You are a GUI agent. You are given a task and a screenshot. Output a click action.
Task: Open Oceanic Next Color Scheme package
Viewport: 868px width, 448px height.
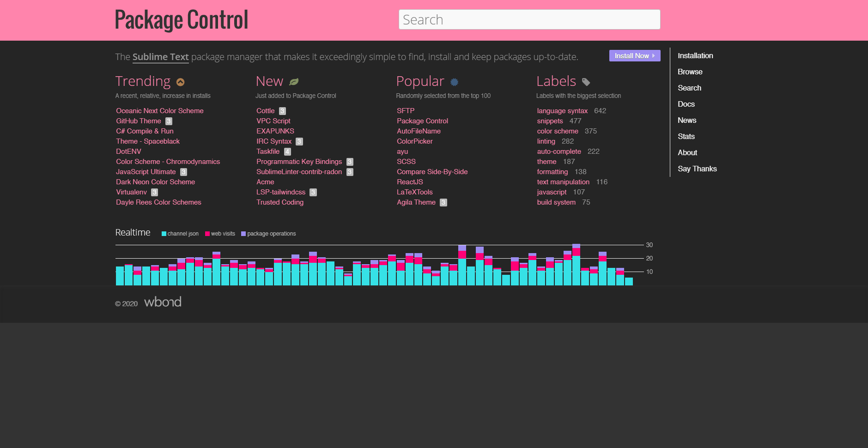click(160, 111)
